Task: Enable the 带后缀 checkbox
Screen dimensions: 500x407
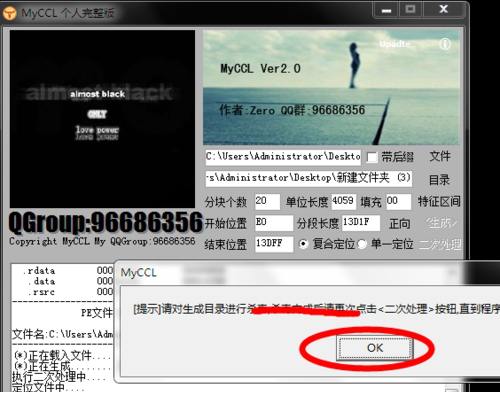Action: coord(372,157)
